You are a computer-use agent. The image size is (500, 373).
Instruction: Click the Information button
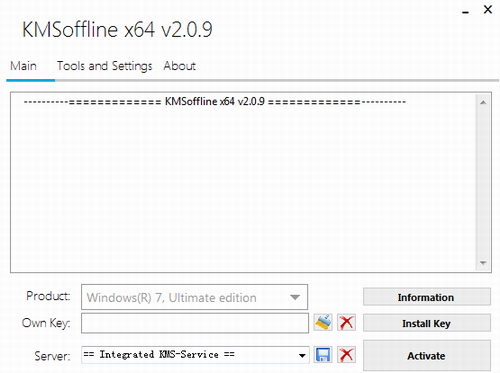click(427, 297)
